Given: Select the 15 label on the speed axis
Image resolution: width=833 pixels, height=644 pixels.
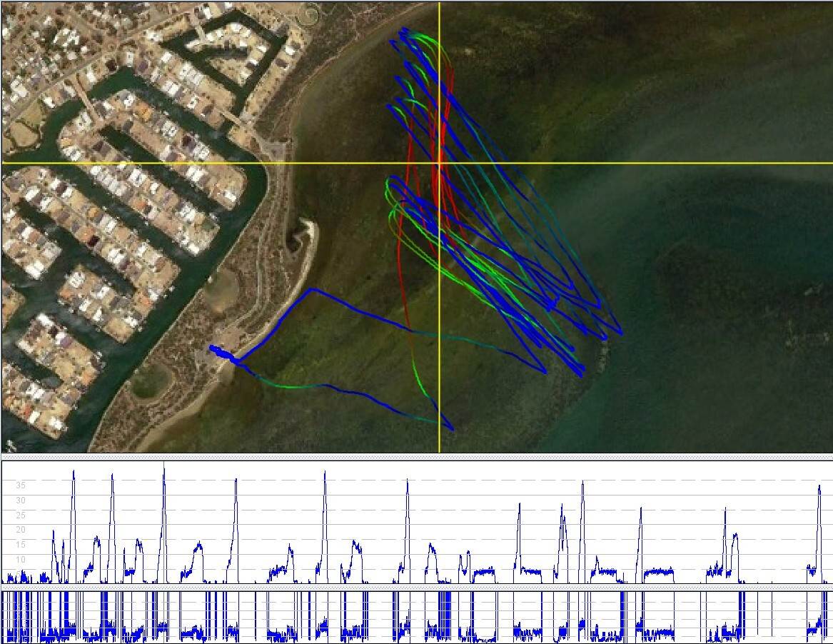Looking at the screenshot, I should [x=21, y=545].
